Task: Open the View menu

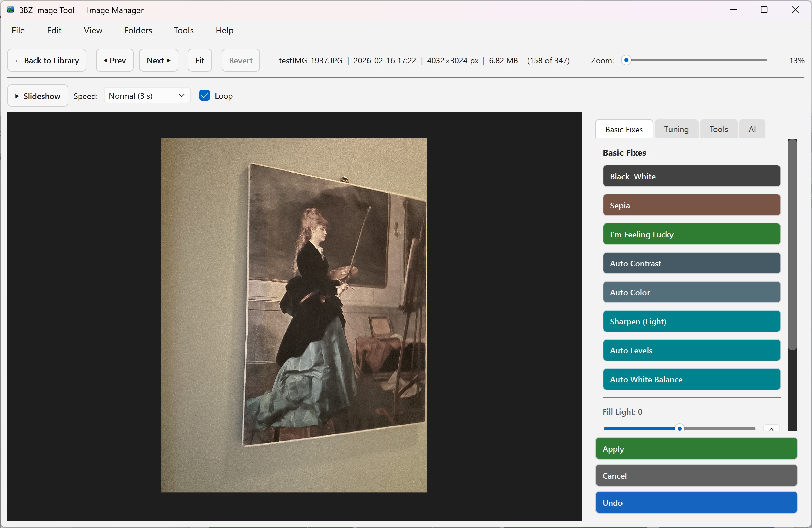Action: coord(93,30)
